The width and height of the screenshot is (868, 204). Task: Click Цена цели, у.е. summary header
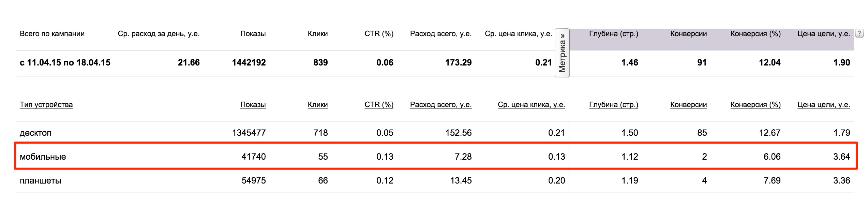823,34
